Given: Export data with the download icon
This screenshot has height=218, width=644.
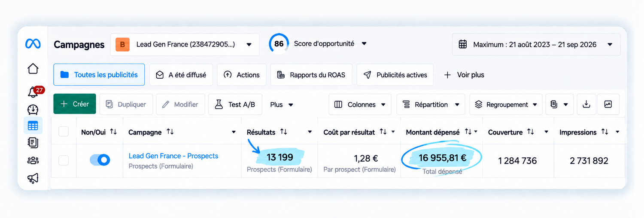Looking at the screenshot, I should 586,104.
